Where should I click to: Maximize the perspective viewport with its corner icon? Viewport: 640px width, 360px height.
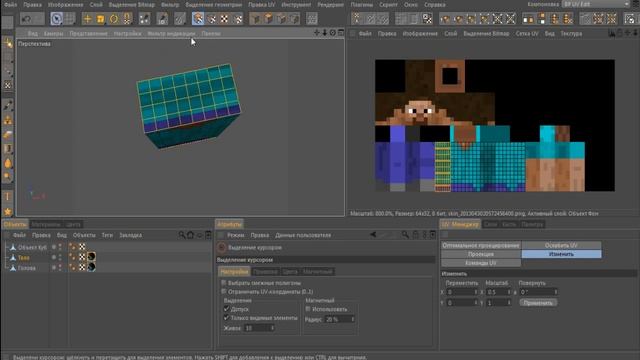point(341,33)
